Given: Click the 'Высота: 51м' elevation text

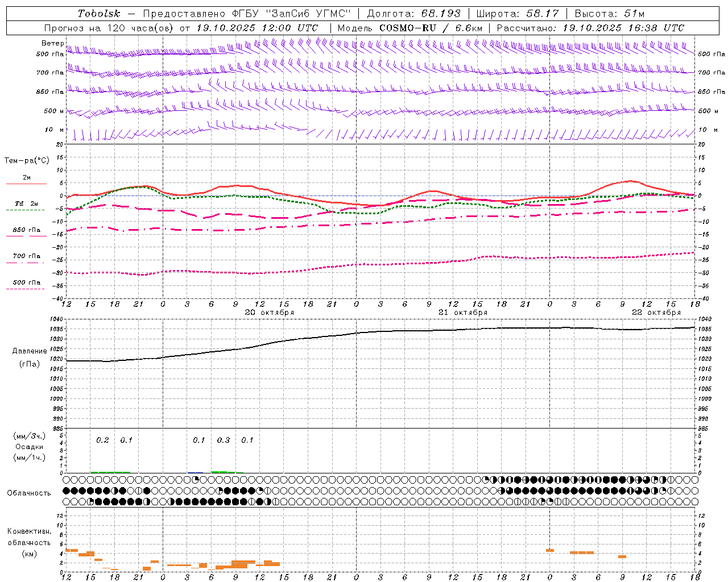Looking at the screenshot, I should (610, 14).
